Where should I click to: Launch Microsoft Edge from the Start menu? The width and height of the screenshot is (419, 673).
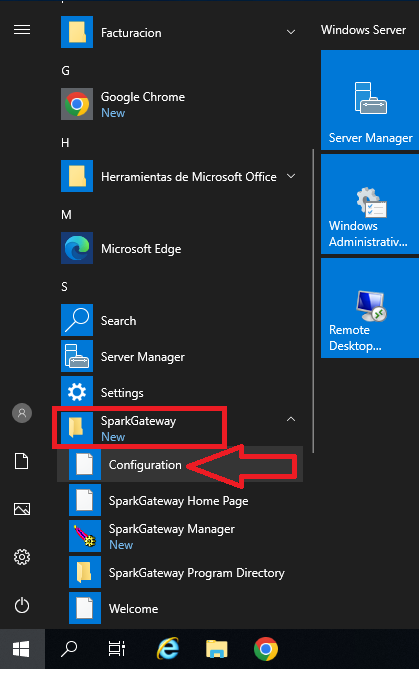click(x=180, y=249)
